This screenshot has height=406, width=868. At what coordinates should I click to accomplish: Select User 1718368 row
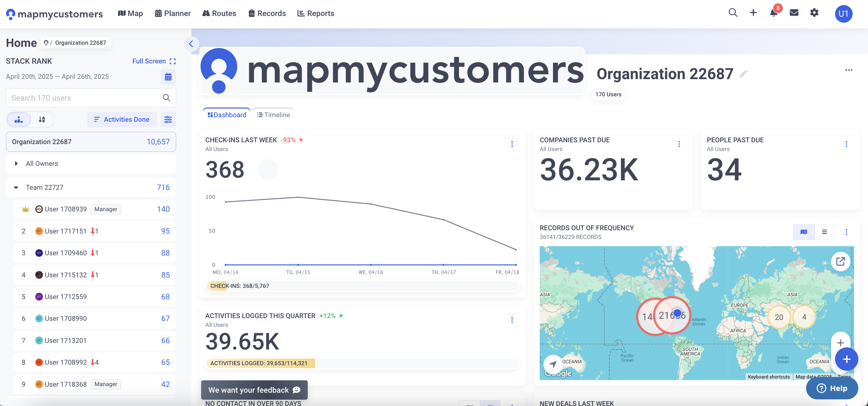(x=95, y=384)
